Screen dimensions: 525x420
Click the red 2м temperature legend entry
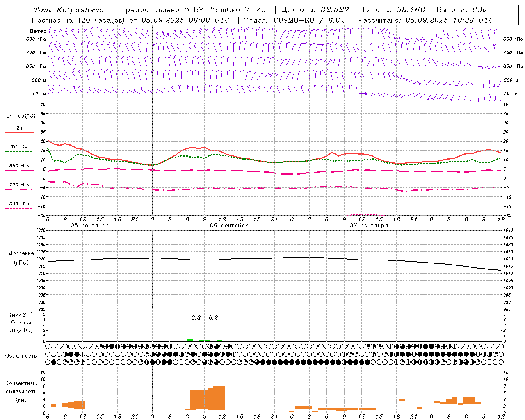click(x=19, y=130)
